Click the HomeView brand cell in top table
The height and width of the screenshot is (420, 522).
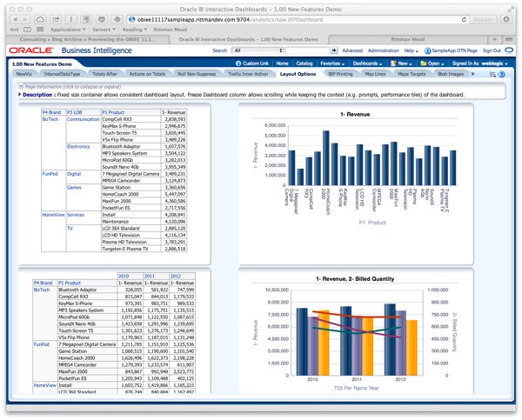point(53,215)
